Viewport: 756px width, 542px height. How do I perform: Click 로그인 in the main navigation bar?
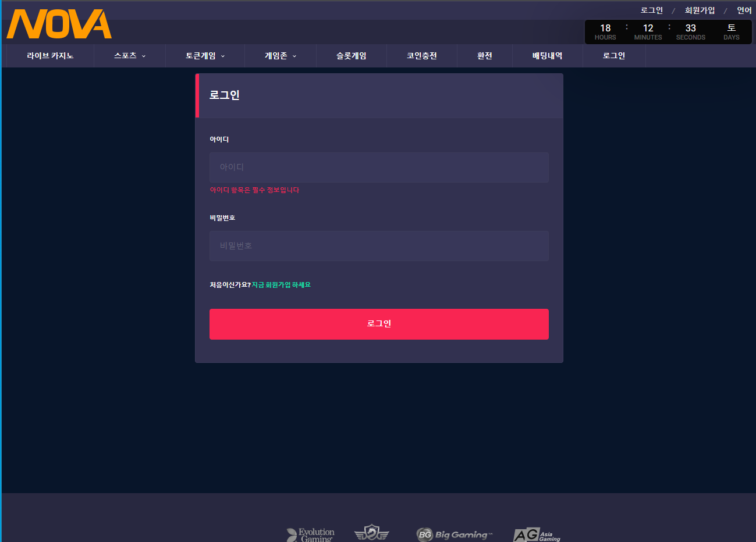614,56
